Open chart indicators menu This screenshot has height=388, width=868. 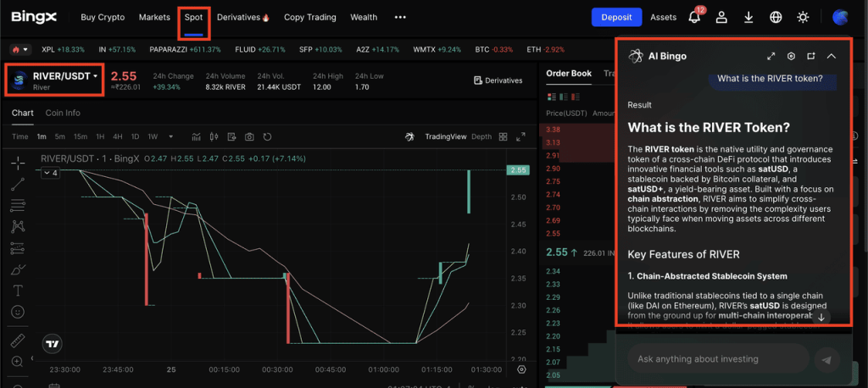196,136
